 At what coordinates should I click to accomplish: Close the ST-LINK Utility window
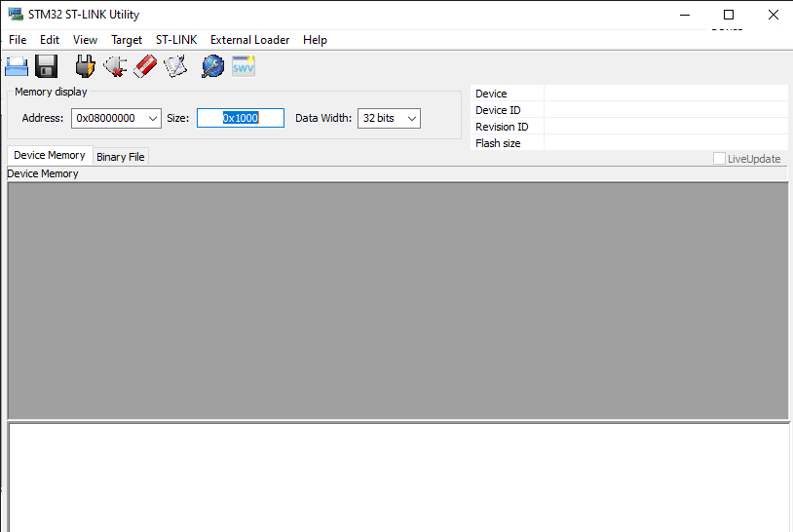(773, 15)
